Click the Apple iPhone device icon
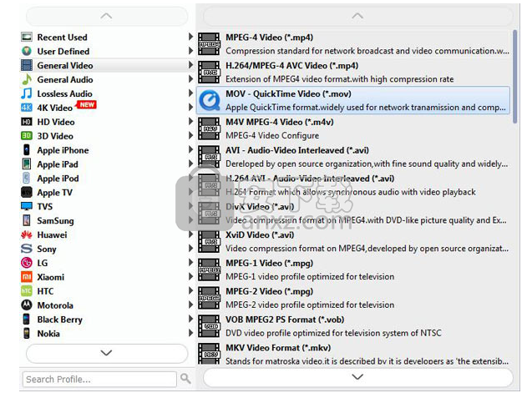The width and height of the screenshot is (532, 398). point(27,150)
